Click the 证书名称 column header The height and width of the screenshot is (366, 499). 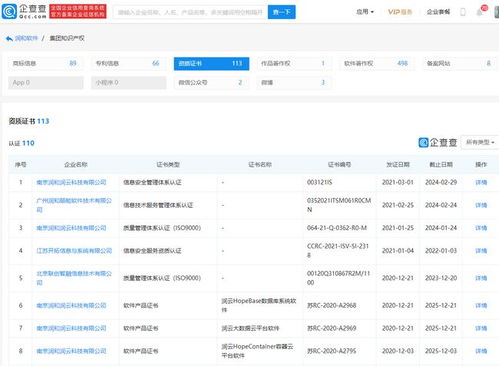click(x=260, y=164)
